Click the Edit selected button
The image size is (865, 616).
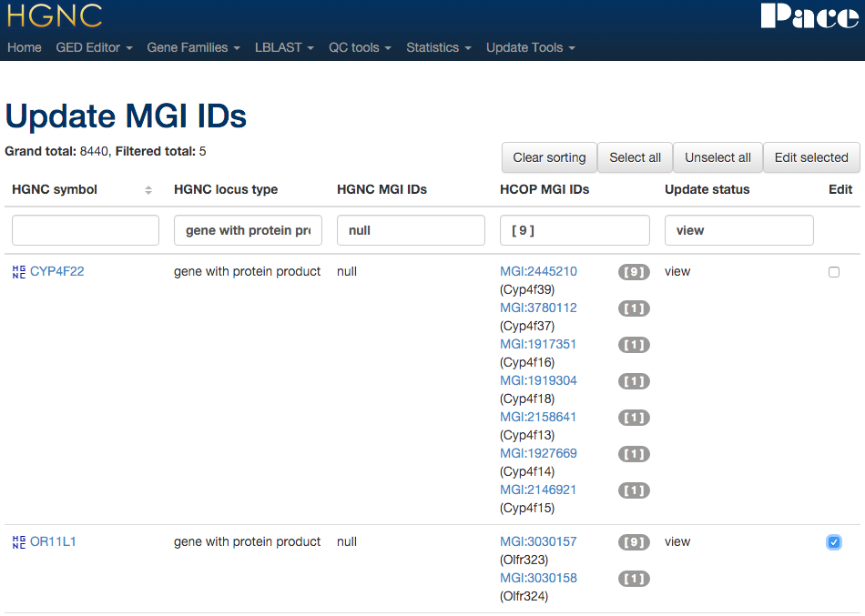[x=810, y=157]
